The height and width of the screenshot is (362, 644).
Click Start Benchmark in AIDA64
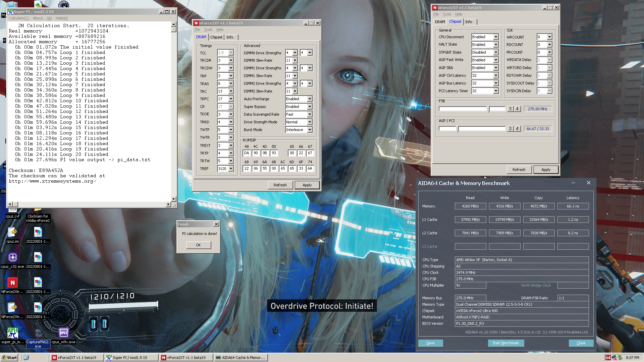(x=505, y=343)
